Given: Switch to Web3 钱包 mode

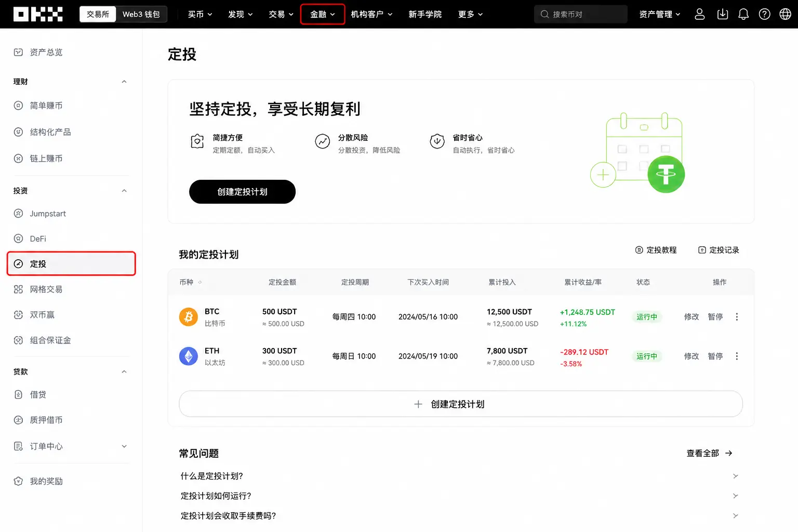Looking at the screenshot, I should (141, 14).
